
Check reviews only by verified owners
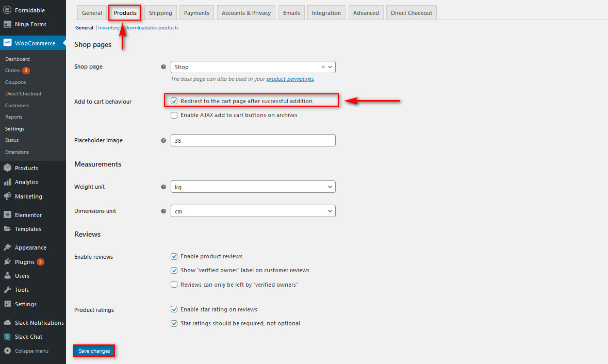tap(174, 285)
